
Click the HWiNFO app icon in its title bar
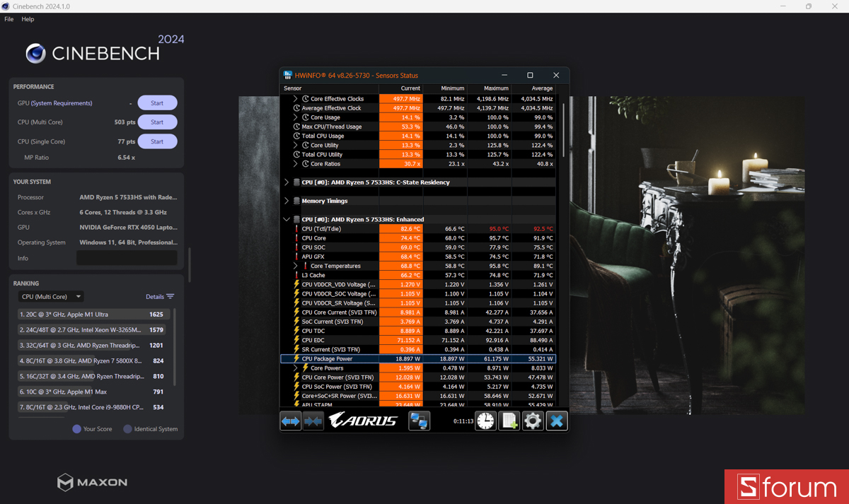point(288,75)
